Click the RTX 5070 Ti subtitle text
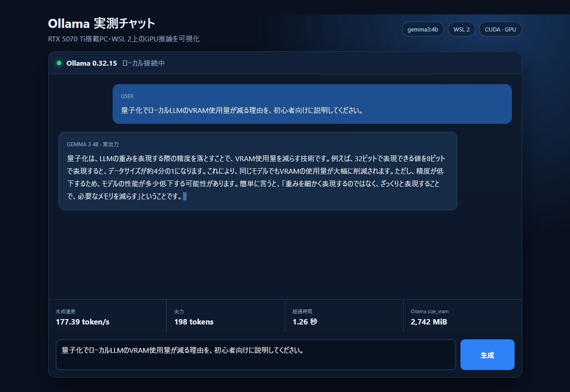The image size is (570, 392). coord(124,39)
